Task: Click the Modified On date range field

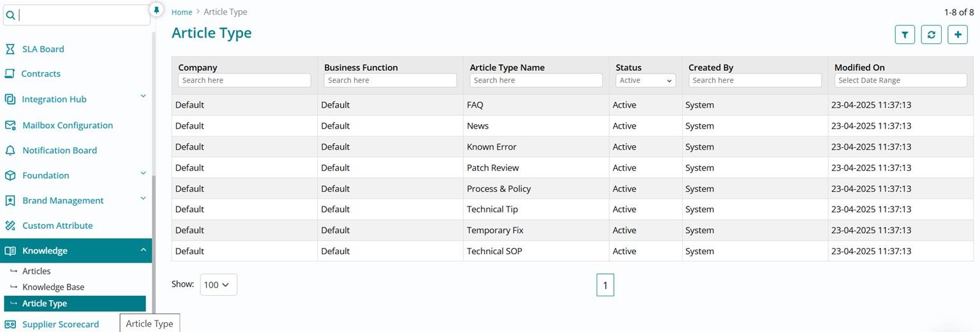Action: point(900,80)
